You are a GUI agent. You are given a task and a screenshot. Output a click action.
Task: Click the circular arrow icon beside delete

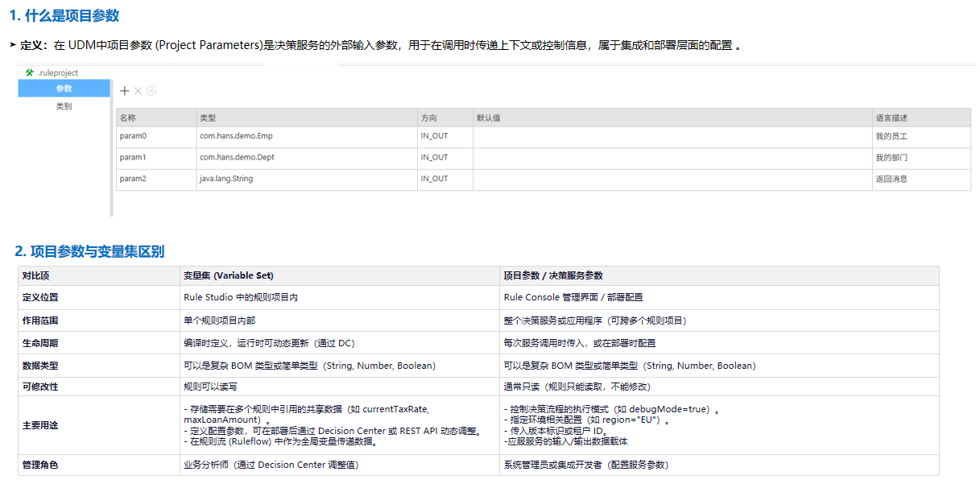(x=151, y=91)
